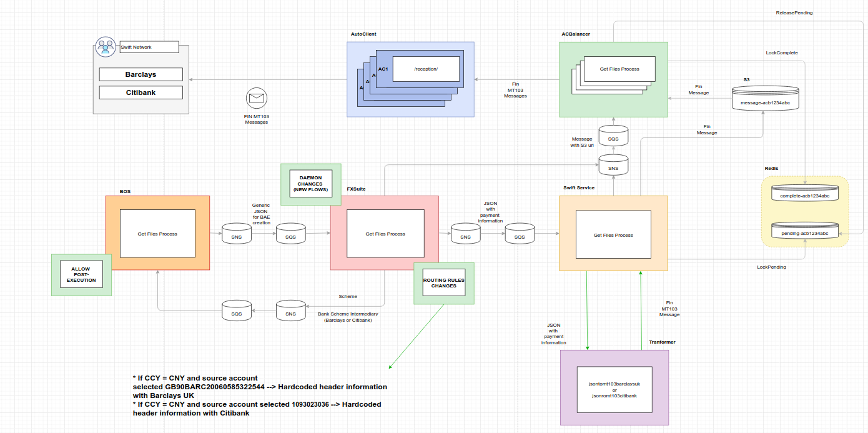Select the Citibank box in Swift Network
This screenshot has width=868, height=433.
coord(141,92)
